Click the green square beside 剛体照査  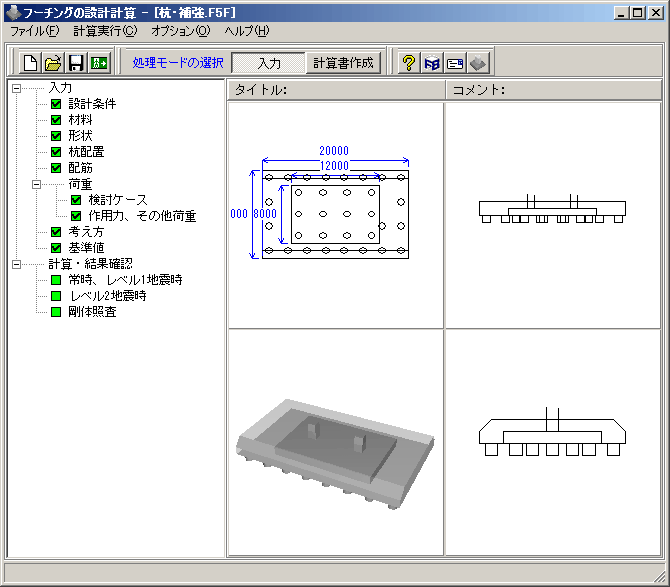click(x=56, y=312)
